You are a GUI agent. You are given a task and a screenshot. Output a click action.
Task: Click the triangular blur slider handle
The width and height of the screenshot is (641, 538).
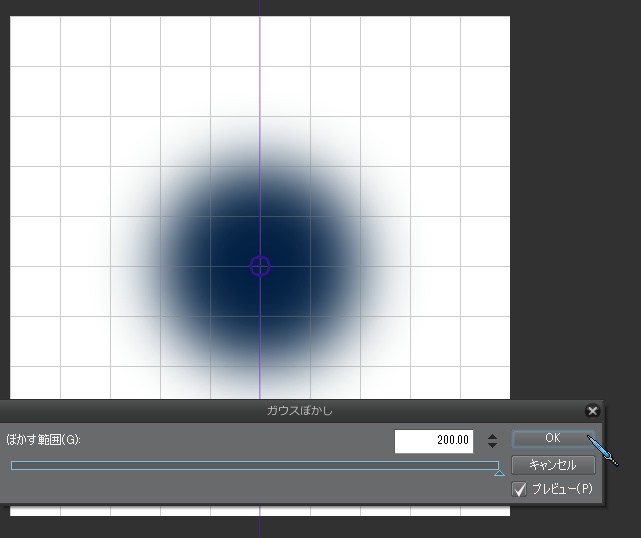coord(499,471)
